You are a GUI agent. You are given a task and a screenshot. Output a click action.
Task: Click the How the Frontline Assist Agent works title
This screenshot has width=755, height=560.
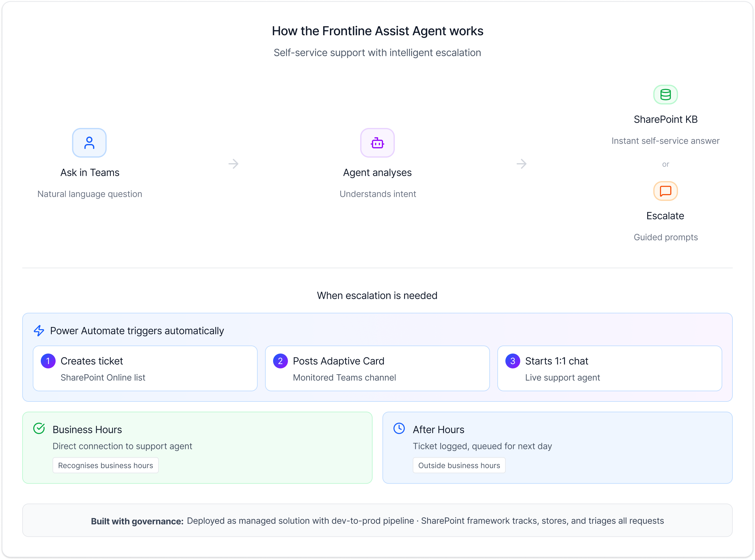coord(377,31)
